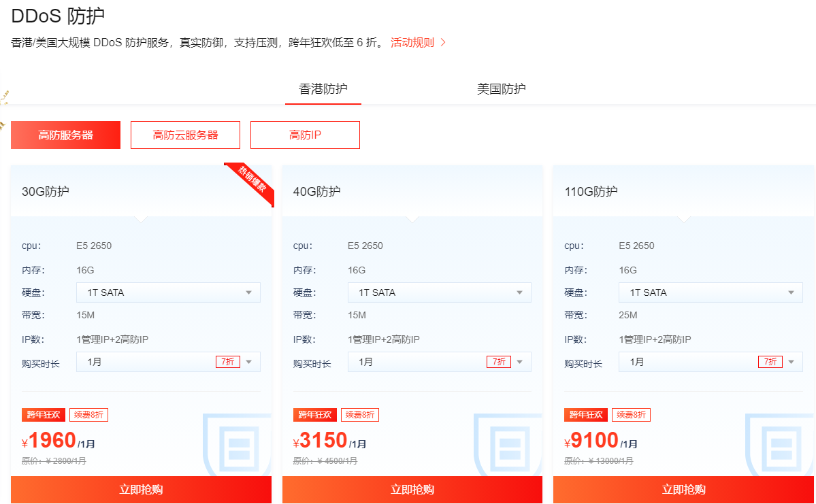Click the 30G防护 card title

(x=46, y=191)
